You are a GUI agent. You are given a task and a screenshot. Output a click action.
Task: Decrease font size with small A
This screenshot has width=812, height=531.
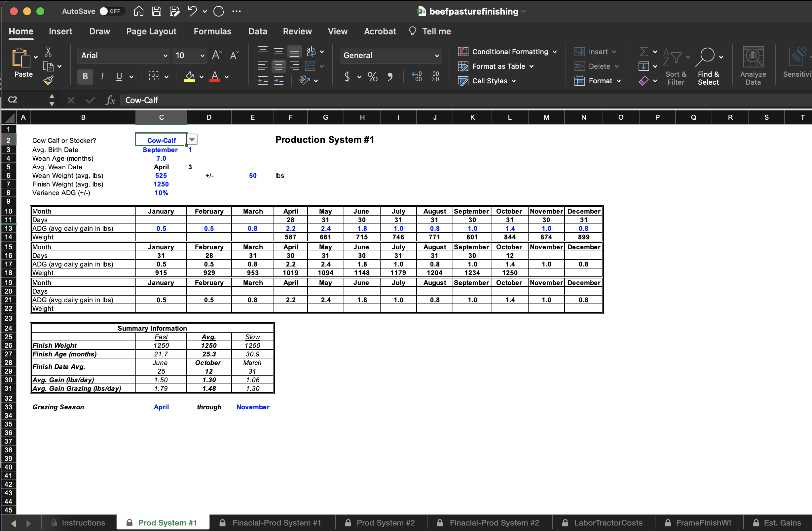point(235,55)
